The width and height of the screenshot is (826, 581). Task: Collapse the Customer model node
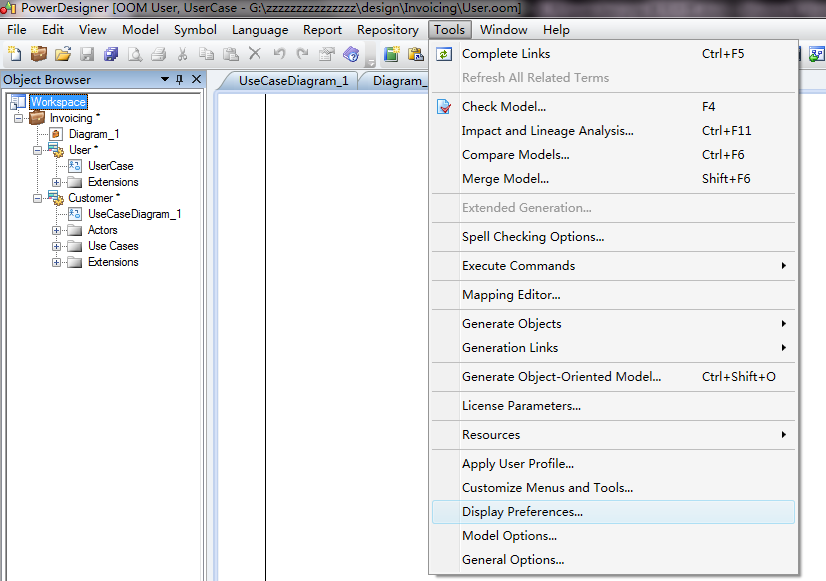[37, 198]
